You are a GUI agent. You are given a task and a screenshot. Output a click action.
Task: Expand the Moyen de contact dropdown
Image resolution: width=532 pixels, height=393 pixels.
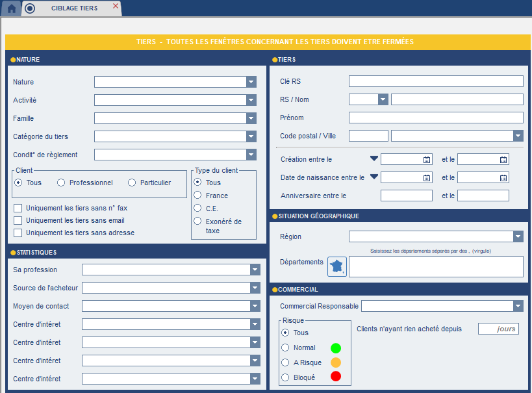(255, 306)
